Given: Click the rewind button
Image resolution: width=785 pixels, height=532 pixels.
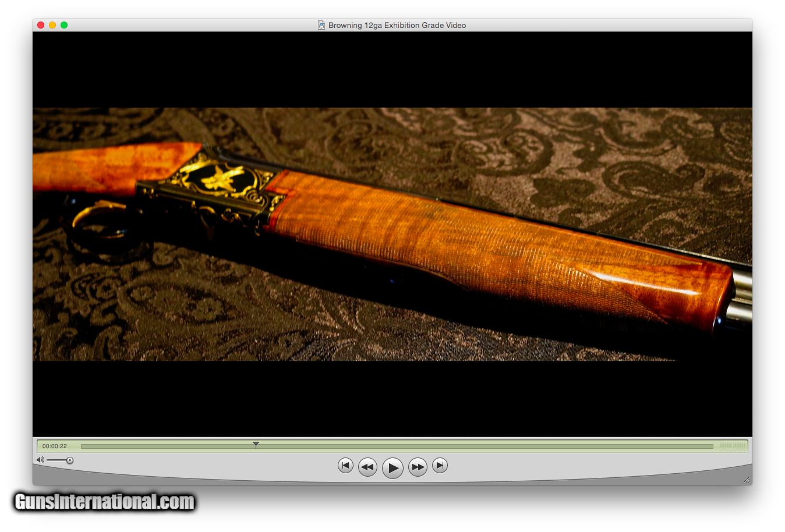Looking at the screenshot, I should point(367,467).
